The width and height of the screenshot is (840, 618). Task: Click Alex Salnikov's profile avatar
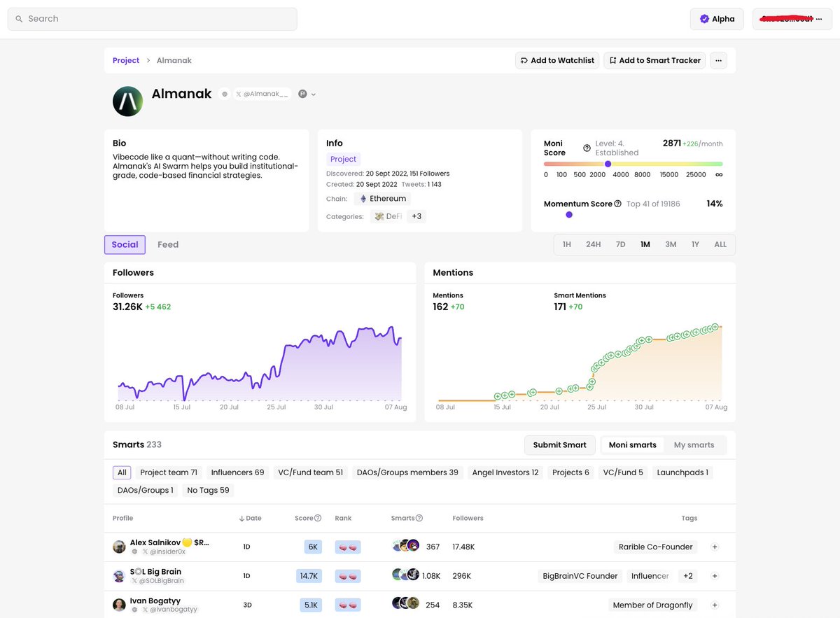click(x=120, y=547)
